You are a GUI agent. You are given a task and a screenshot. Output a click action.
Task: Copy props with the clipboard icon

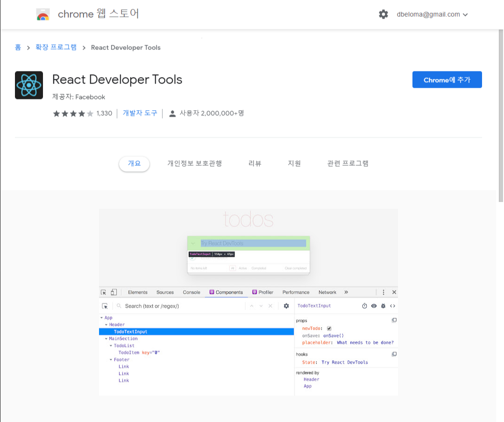click(x=394, y=320)
